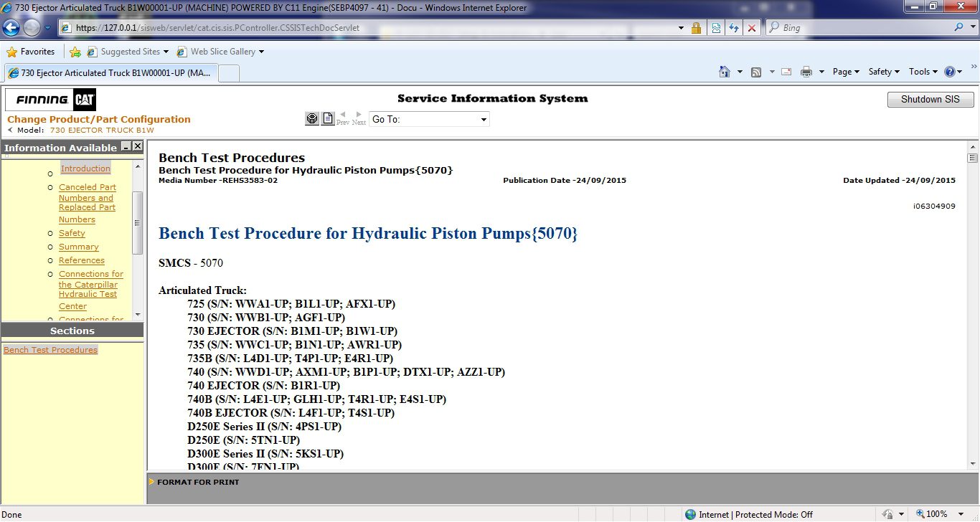Open the recent pages dropdown arrow

[47, 28]
